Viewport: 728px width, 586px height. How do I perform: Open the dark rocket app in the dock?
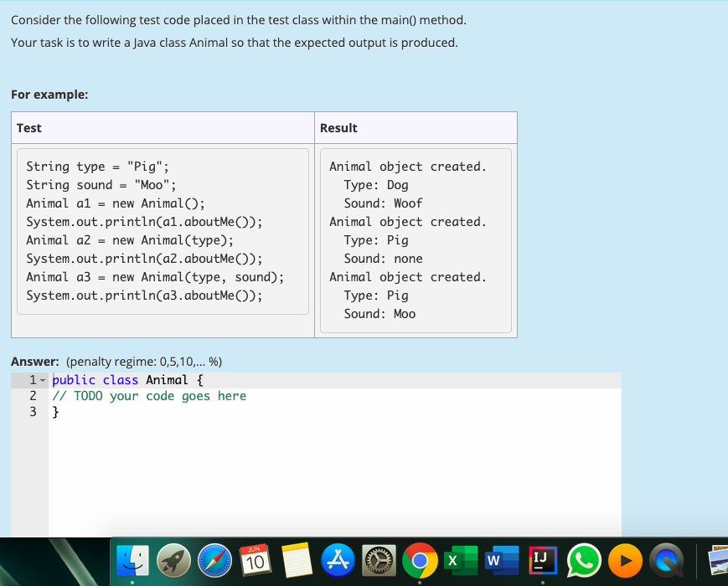(x=174, y=562)
